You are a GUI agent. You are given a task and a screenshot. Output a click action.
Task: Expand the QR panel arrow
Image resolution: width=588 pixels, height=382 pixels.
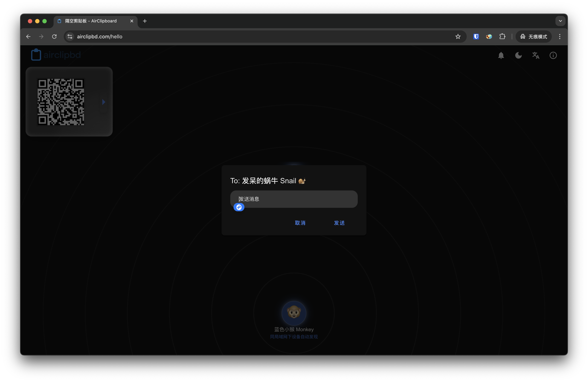point(104,102)
